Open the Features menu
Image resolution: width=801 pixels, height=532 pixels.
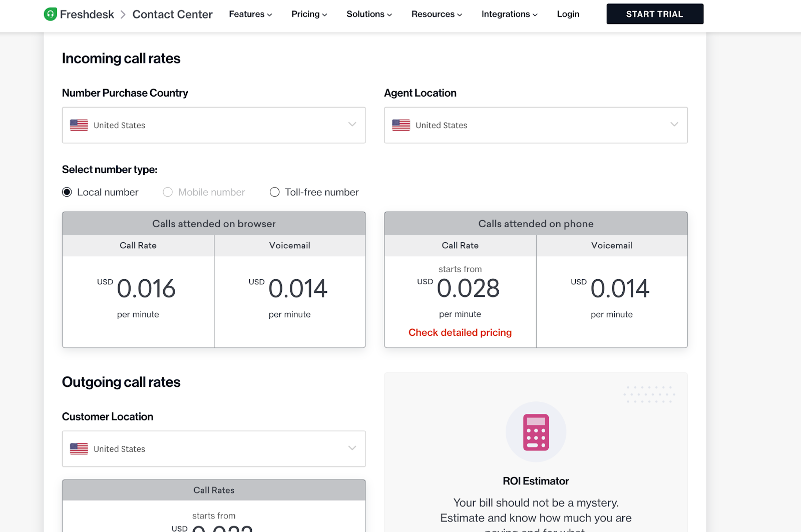250,14
